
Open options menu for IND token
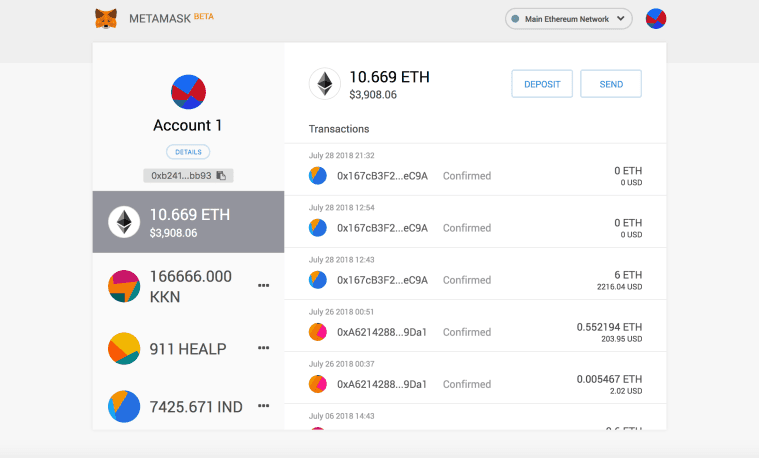pos(263,406)
